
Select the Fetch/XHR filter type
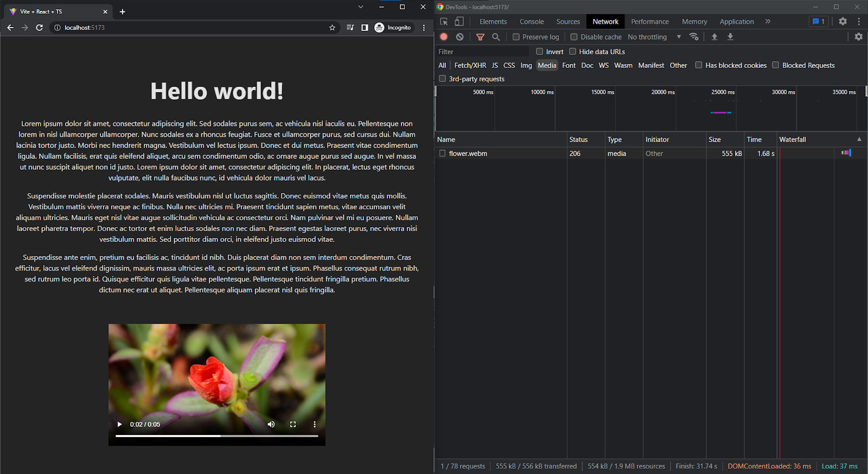click(470, 65)
